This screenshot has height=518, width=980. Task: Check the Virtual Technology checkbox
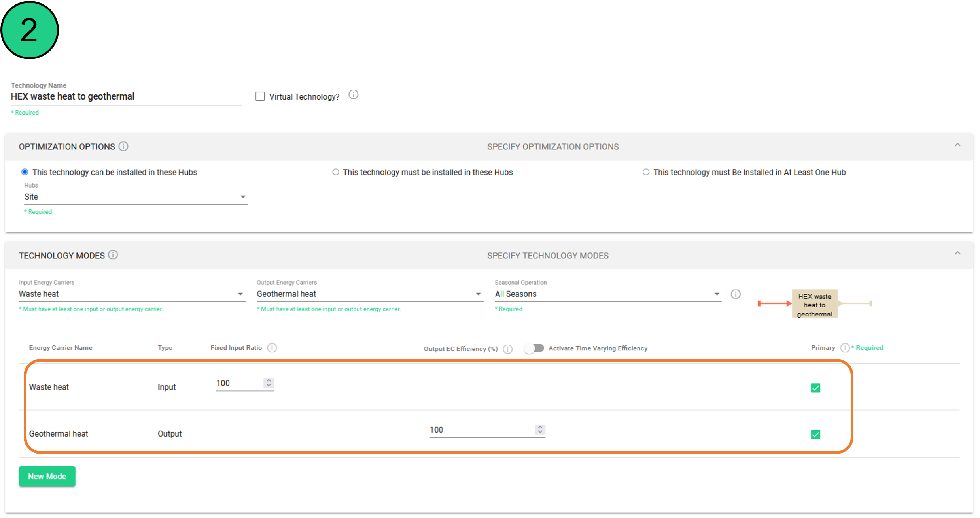[x=260, y=96]
